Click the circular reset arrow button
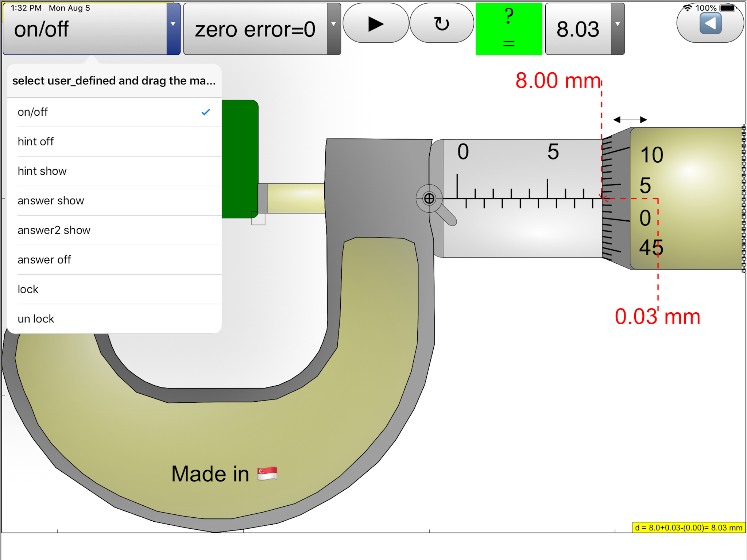The image size is (747, 560). point(442,24)
